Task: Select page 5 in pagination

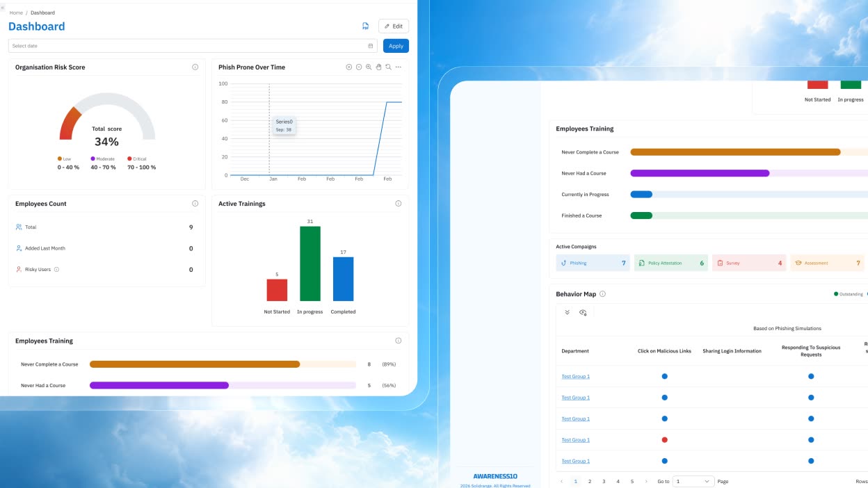Action: click(632, 481)
